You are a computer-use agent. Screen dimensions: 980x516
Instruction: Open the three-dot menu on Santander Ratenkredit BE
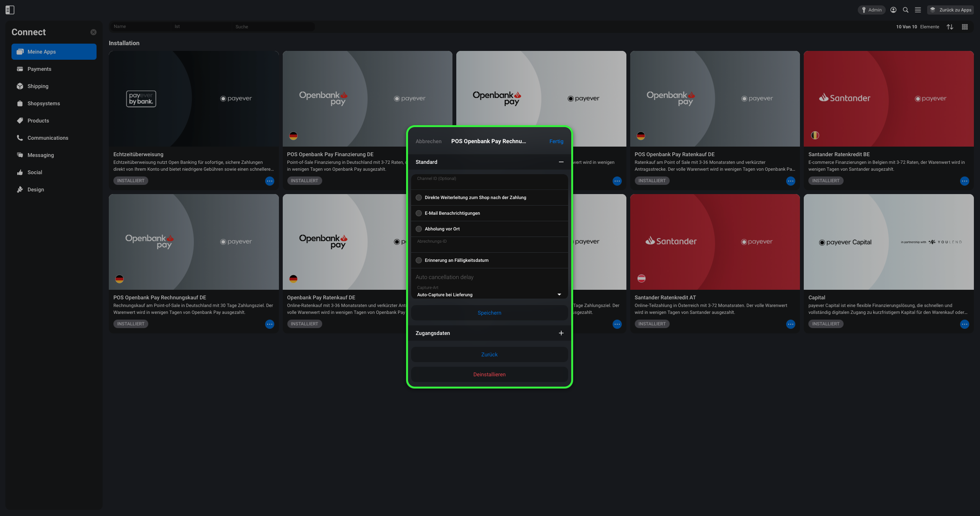[x=965, y=181]
